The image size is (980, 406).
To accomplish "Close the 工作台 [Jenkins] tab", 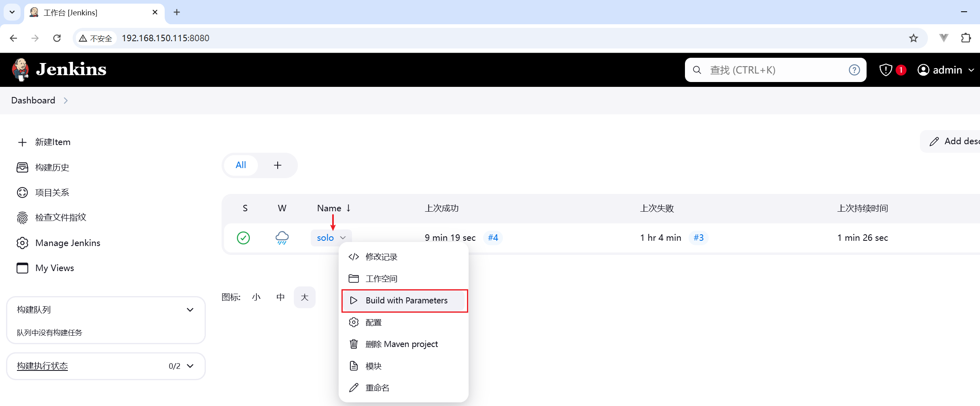I will point(155,13).
